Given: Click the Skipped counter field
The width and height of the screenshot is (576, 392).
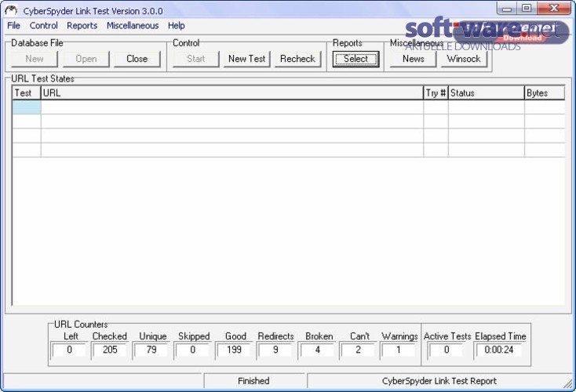Looking at the screenshot, I should [x=192, y=350].
